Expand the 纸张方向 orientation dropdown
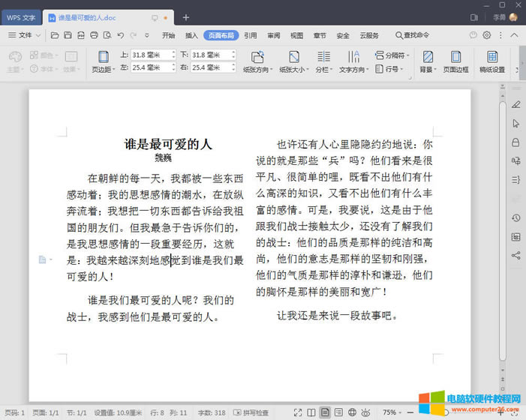Image resolution: width=526 pixels, height=420 pixels. pos(257,70)
